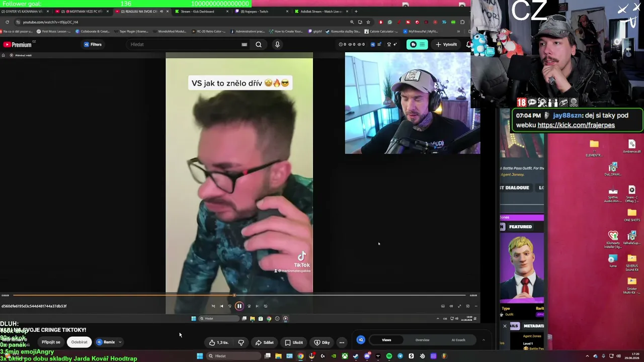Screen dimensions: 644x362
Task: Click the Odebírat subscribe button
Action: coord(79,342)
